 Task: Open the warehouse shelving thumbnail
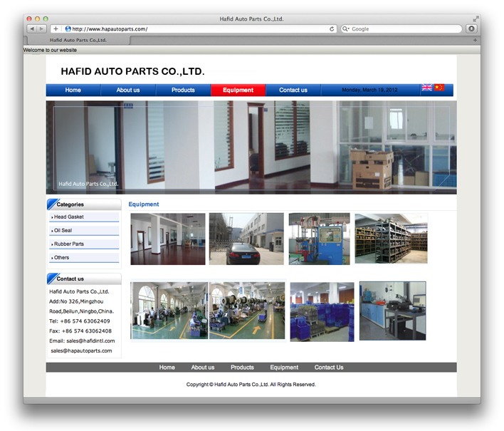[392, 239]
